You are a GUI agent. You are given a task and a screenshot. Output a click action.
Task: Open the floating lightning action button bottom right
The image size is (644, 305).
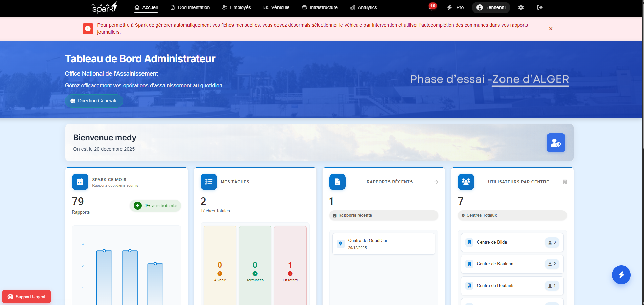[621, 275]
